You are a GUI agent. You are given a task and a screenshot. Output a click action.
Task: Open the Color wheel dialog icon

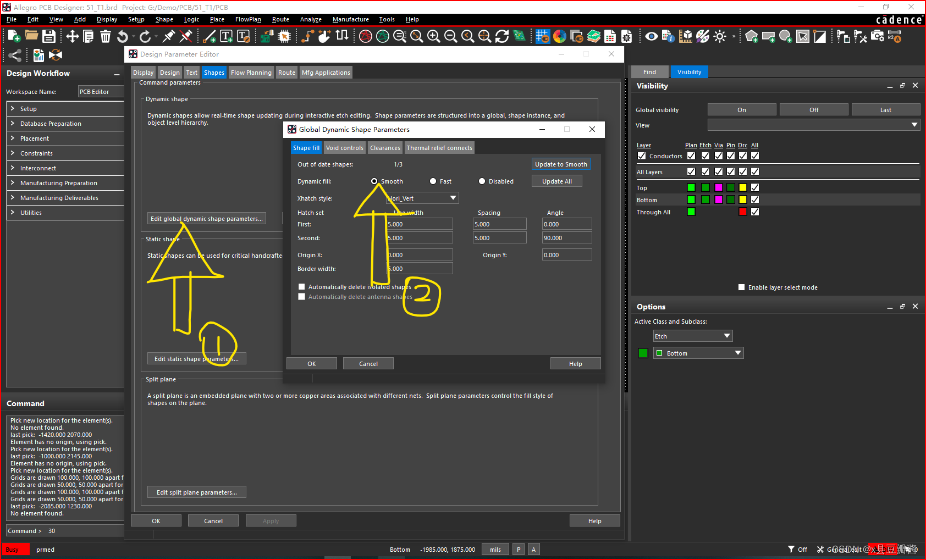(560, 36)
